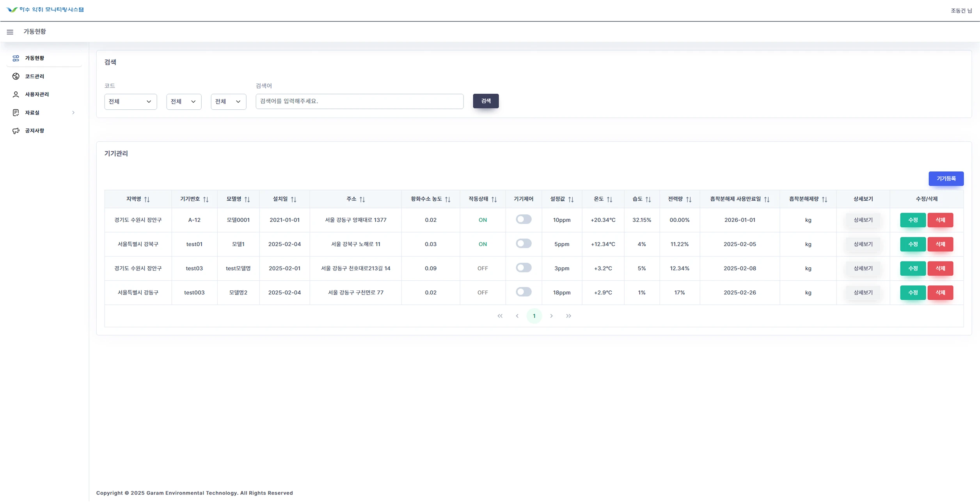Image resolution: width=980 pixels, height=502 pixels.
Task: Click the 사용자관리 person icon
Action: (x=16, y=94)
